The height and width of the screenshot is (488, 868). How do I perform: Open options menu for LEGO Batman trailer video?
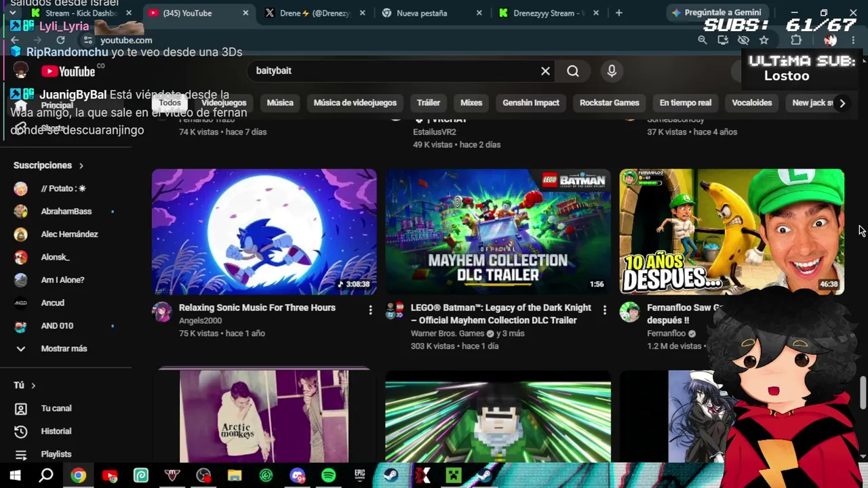pyautogui.click(x=604, y=310)
